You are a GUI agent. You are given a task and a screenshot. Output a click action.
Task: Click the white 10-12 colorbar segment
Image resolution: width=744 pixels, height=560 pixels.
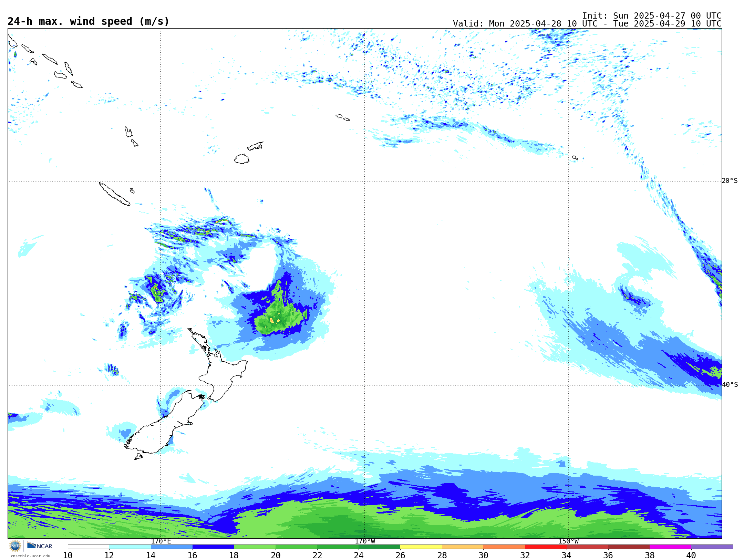click(x=89, y=547)
